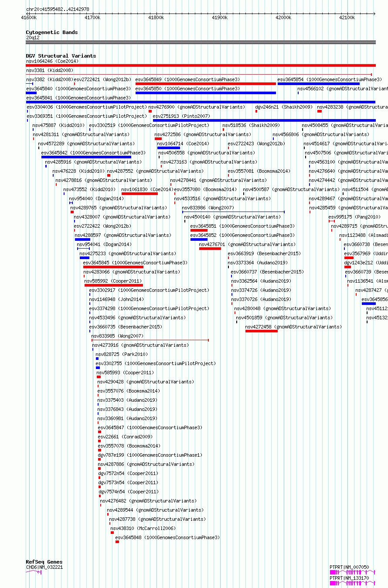The image size is (388, 588).
Task: Open the DGV Structural Variants track title
Action: click(61, 56)
